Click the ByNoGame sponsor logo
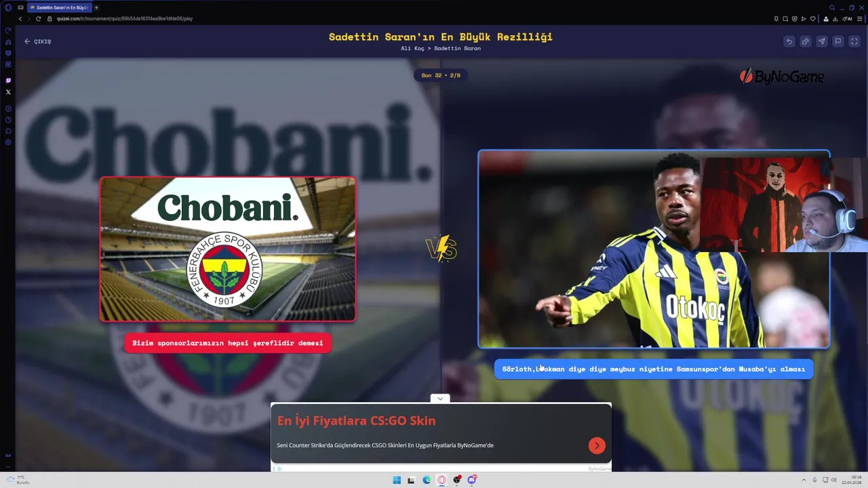This screenshot has height=488, width=868. [782, 77]
